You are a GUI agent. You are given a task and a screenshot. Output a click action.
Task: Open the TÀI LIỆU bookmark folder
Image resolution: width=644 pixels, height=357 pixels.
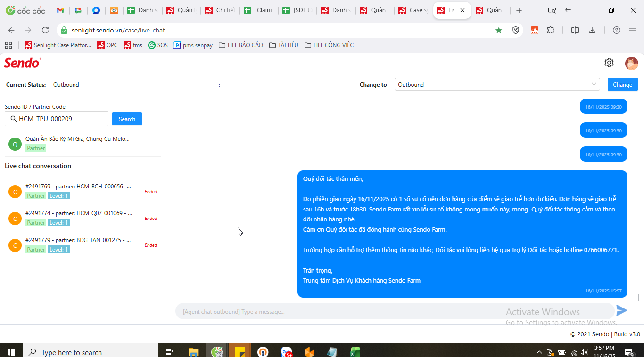pos(284,45)
